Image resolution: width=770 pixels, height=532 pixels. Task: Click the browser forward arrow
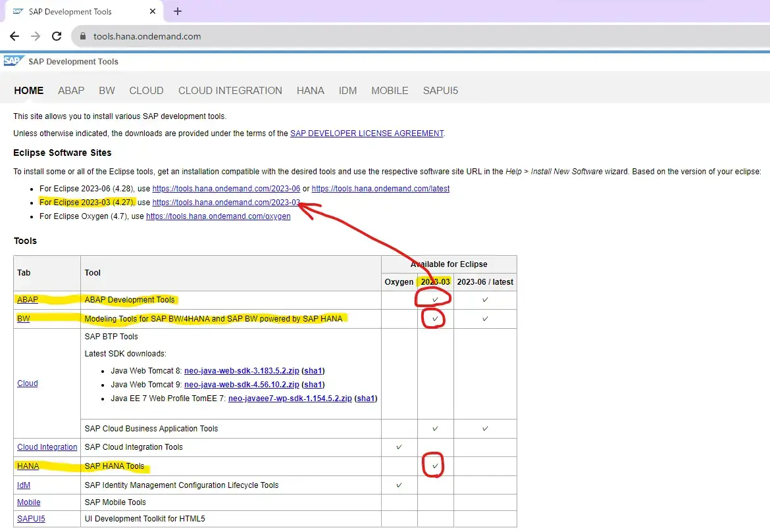click(36, 36)
